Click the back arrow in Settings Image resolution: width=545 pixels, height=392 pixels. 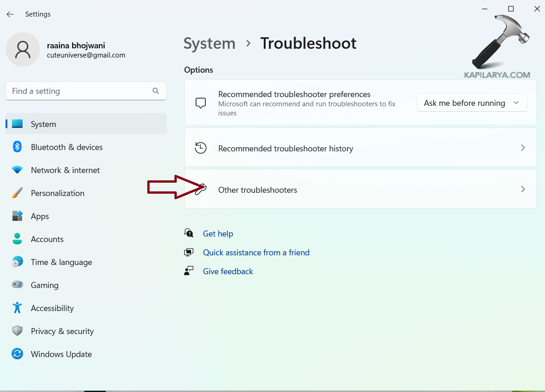(10, 14)
